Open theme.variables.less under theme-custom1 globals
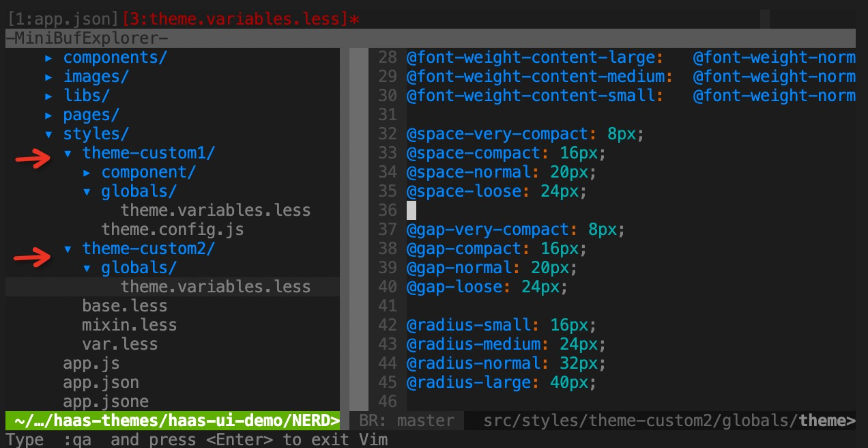 click(215, 210)
